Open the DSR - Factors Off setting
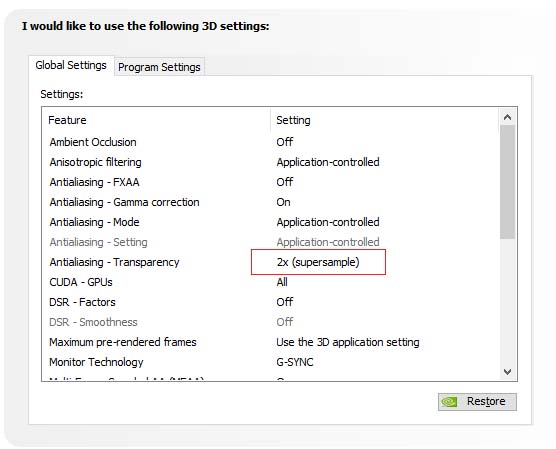 pyautogui.click(x=285, y=302)
